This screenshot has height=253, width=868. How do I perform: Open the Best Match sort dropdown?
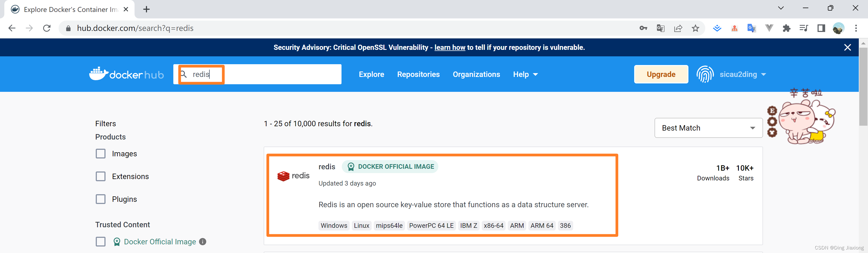pyautogui.click(x=708, y=128)
